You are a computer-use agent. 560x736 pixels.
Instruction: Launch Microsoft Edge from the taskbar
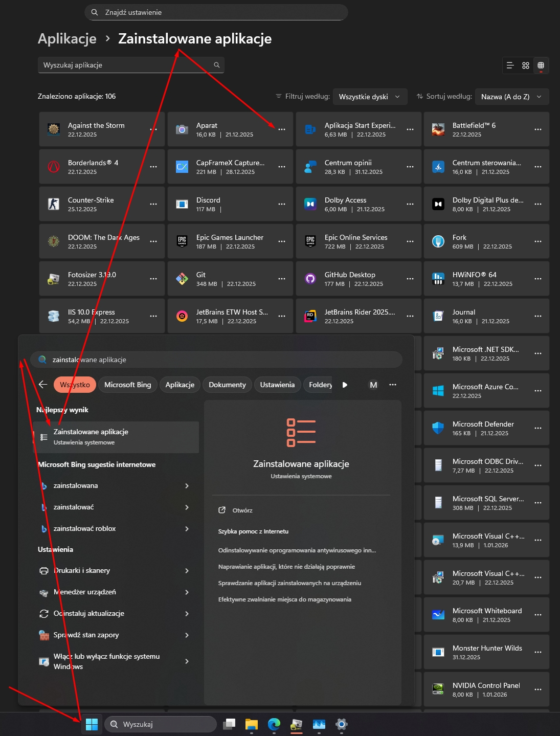tap(274, 724)
